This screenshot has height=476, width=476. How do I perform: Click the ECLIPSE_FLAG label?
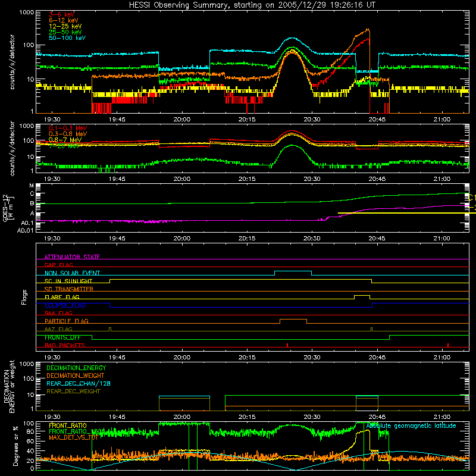tap(65, 305)
